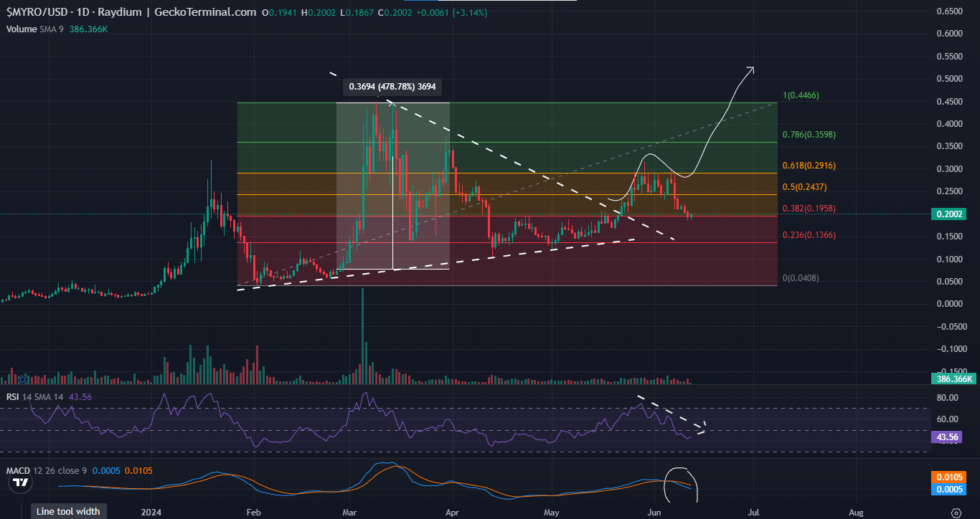Click the 2024 time axis label
This screenshot has width=980, height=519.
(x=151, y=513)
